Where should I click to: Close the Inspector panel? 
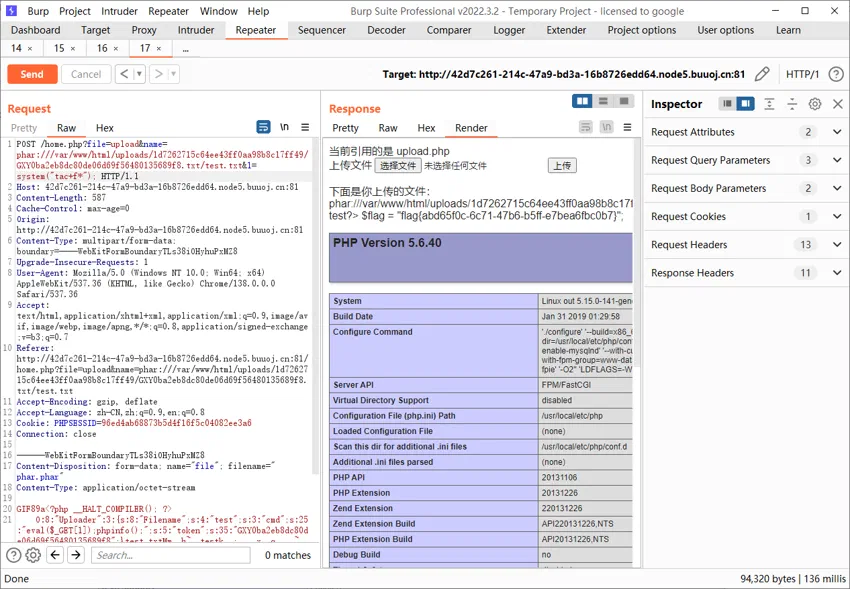(838, 104)
